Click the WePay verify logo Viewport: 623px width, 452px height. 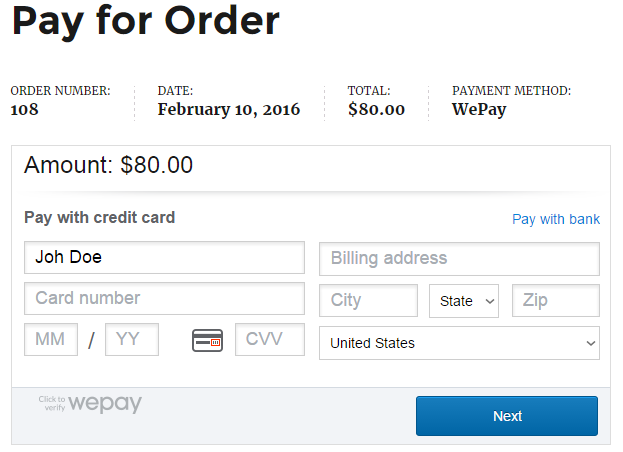click(x=91, y=404)
